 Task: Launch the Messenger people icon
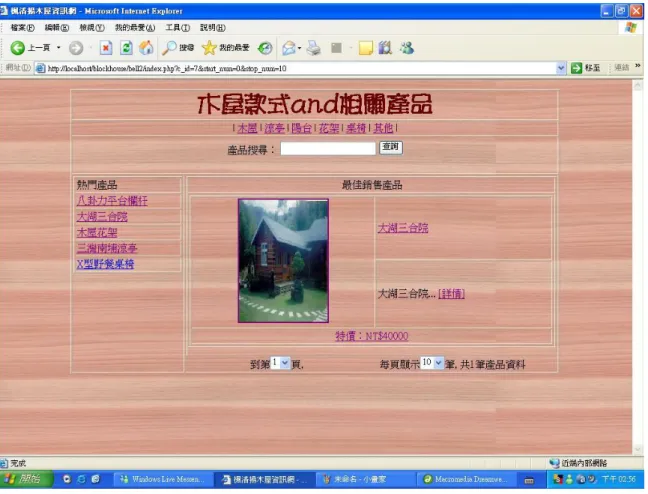(407, 48)
